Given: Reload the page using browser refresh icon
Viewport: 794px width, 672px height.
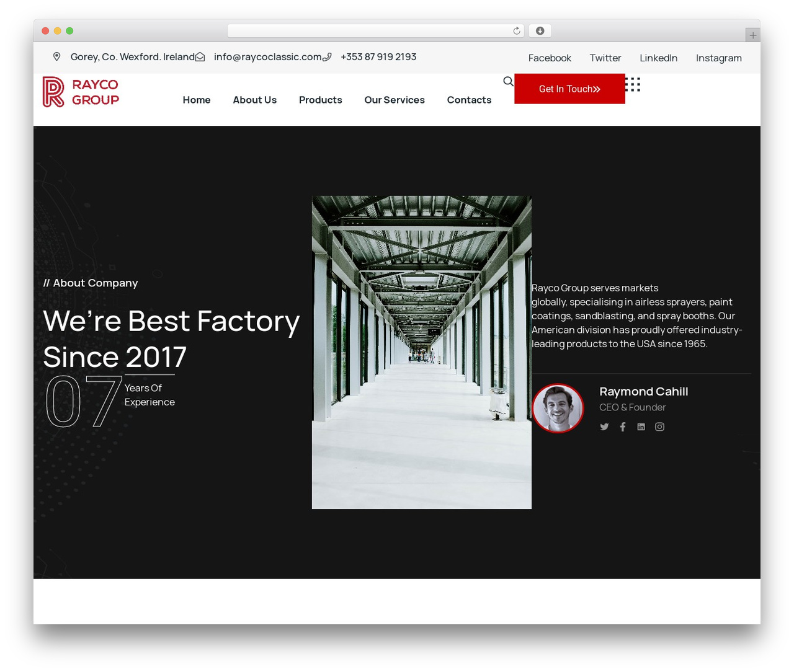Looking at the screenshot, I should coord(517,31).
